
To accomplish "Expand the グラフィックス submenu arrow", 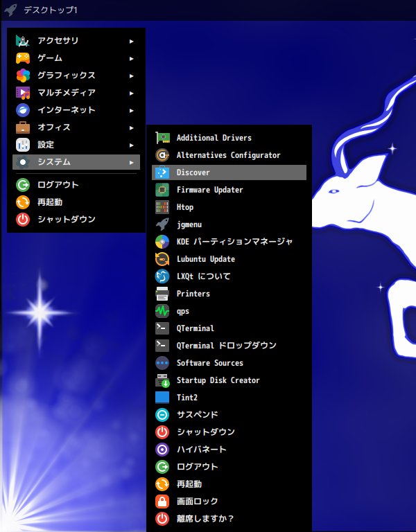I will coord(132,76).
